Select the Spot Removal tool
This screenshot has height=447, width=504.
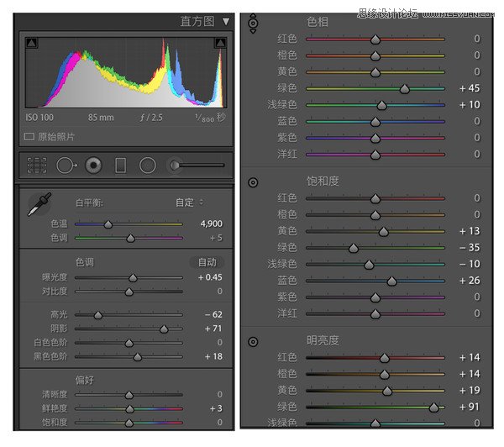coord(66,166)
